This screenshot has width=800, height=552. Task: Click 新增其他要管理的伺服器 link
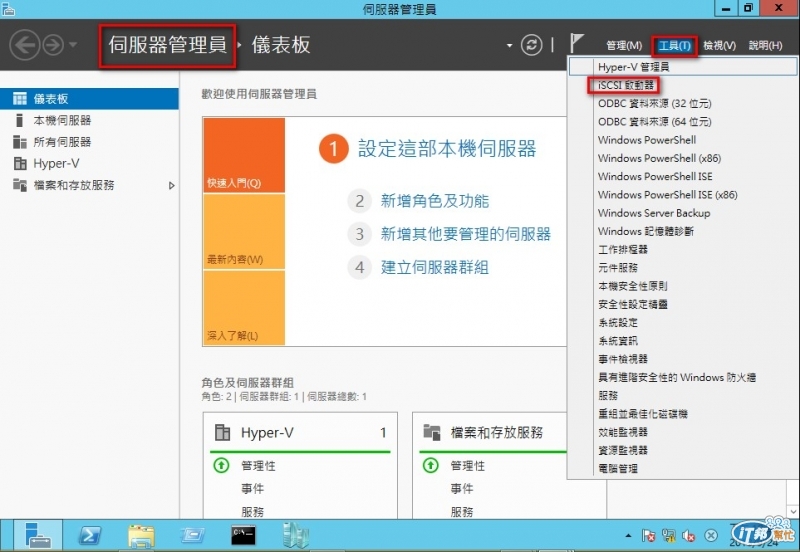(x=466, y=234)
